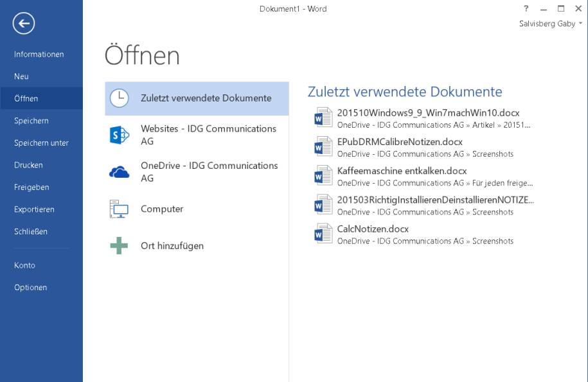The height and width of the screenshot is (382, 588).
Task: Click the OneDrive cloud icon
Action: tap(120, 171)
